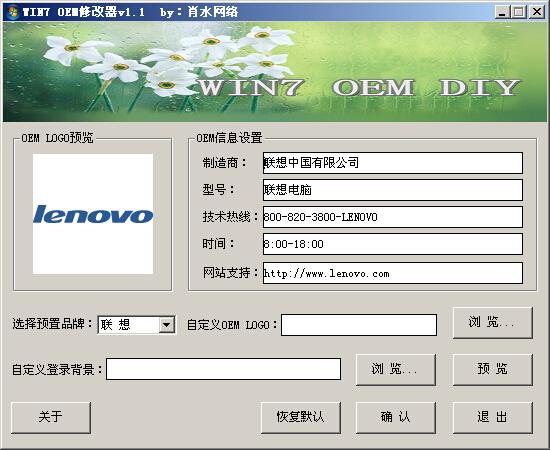This screenshot has width=550, height=450.
Task: Click 恢复默认 to restore defaults
Action: click(301, 418)
